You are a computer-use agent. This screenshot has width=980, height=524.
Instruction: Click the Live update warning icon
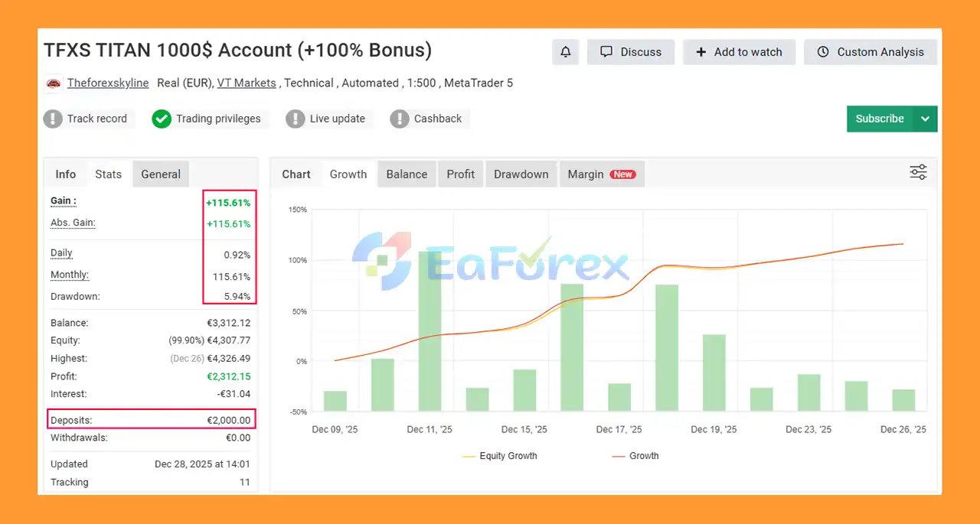tap(296, 119)
